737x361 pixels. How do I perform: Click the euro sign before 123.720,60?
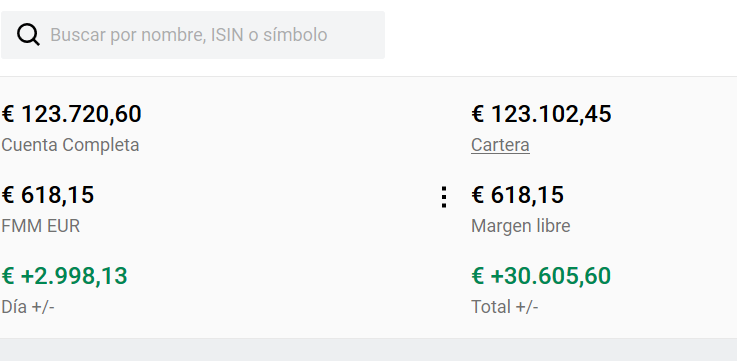point(8,114)
